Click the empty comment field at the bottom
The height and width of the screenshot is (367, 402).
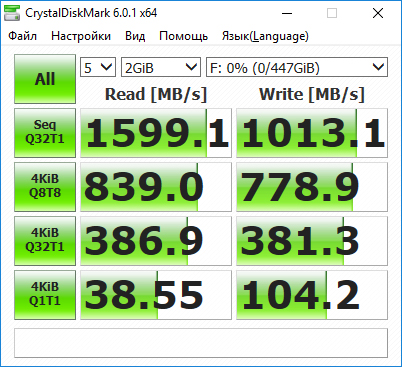pos(201,343)
